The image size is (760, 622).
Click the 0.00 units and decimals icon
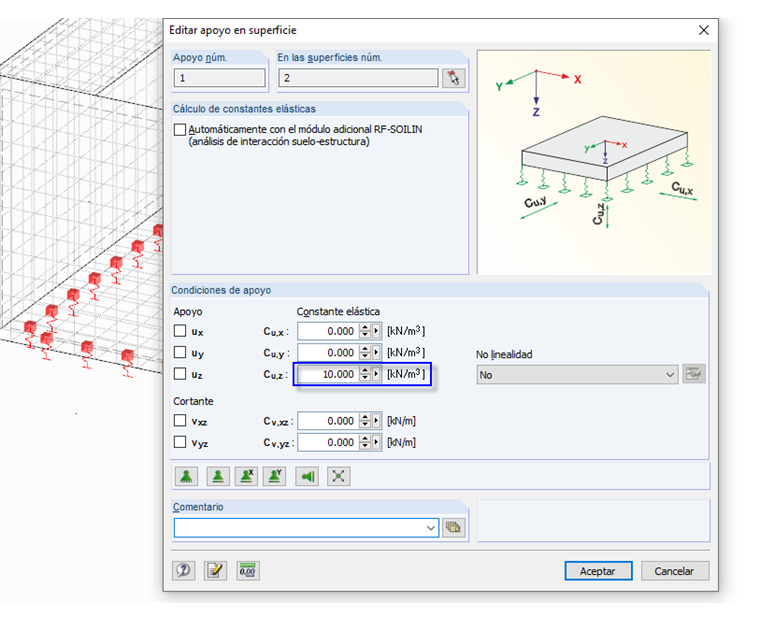248,571
